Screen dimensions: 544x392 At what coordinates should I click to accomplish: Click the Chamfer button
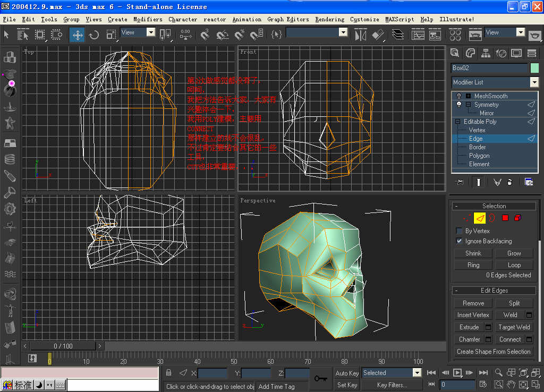pos(469,339)
